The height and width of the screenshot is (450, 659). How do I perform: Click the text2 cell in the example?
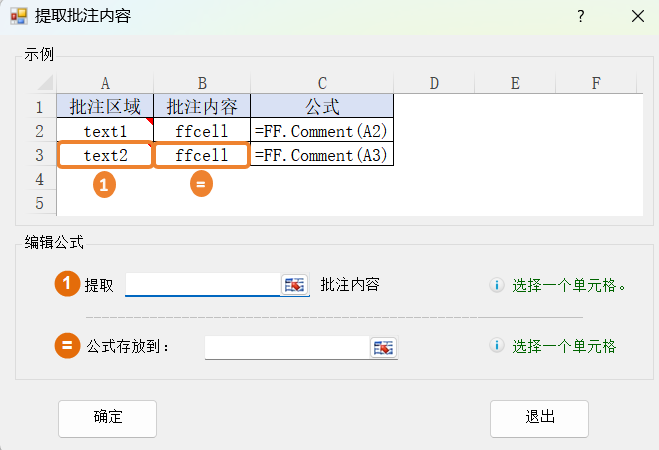[105, 155]
